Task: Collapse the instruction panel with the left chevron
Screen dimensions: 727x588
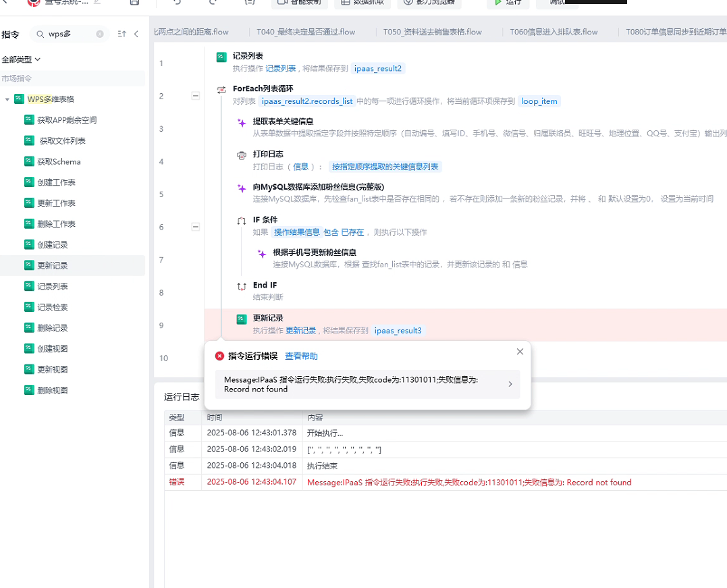Action: pyautogui.click(x=136, y=34)
